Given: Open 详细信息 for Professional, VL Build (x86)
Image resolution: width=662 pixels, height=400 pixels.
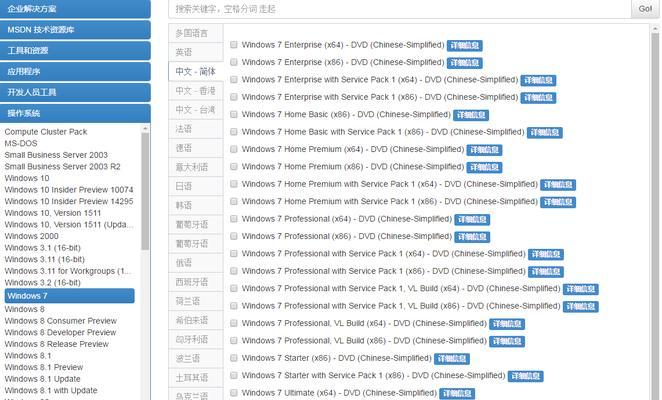Looking at the screenshot, I should (507, 341).
